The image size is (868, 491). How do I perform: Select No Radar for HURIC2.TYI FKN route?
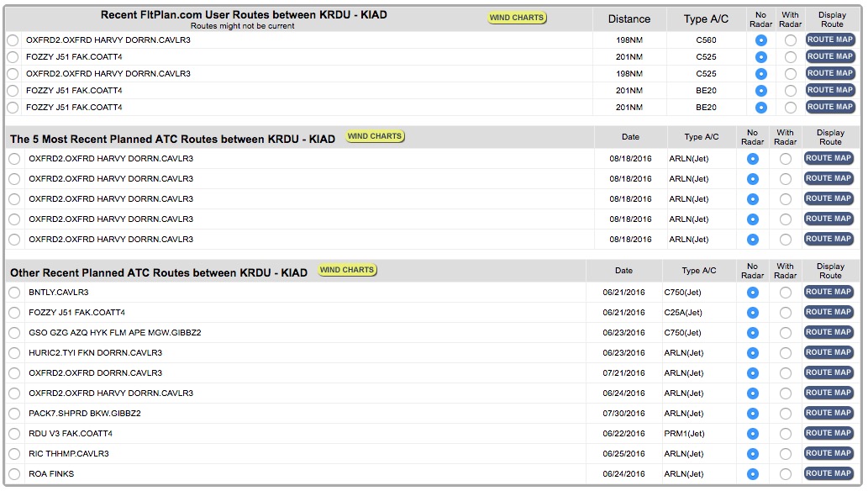pyautogui.click(x=752, y=353)
